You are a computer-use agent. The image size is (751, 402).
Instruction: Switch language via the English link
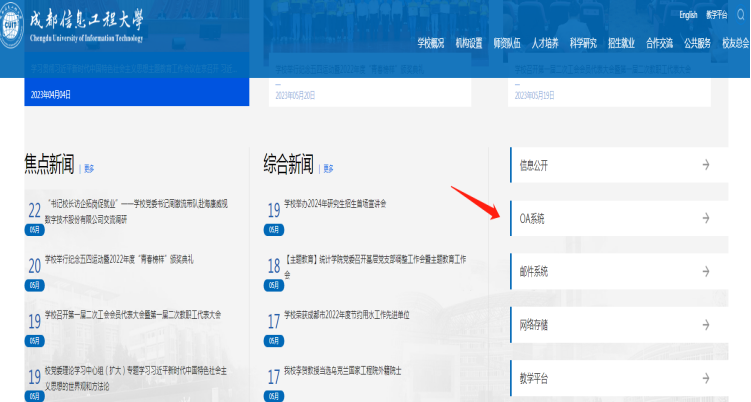click(x=688, y=15)
